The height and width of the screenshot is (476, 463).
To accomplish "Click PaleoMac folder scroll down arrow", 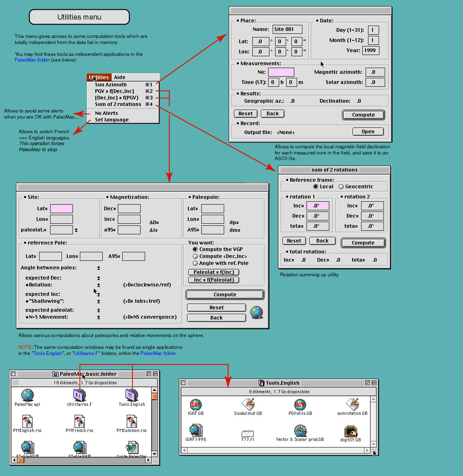I will point(154,454).
